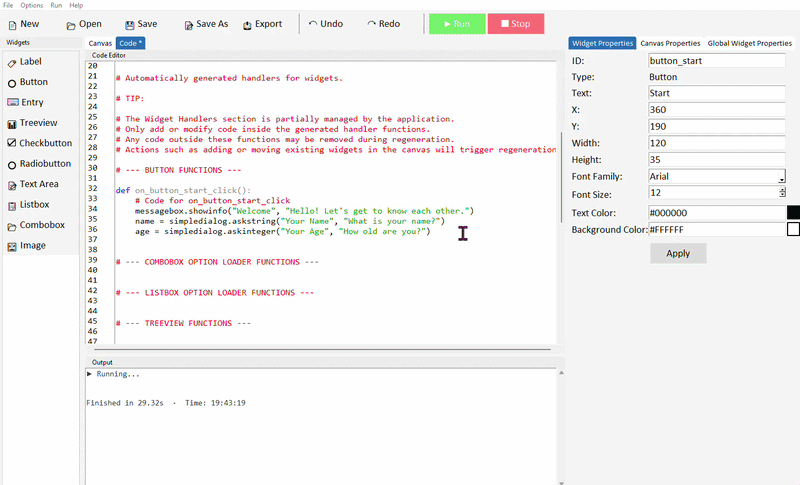This screenshot has height=485, width=800.
Task: Click the Export icon
Action: click(x=247, y=25)
